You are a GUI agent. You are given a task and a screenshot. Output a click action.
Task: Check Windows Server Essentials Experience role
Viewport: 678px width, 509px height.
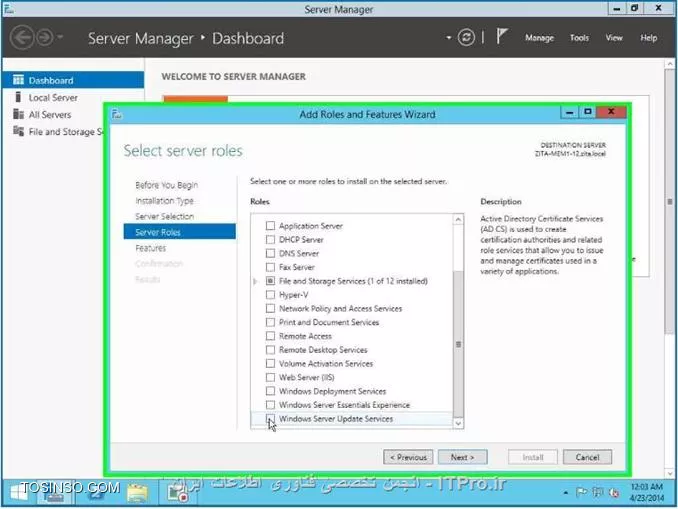tap(270, 405)
